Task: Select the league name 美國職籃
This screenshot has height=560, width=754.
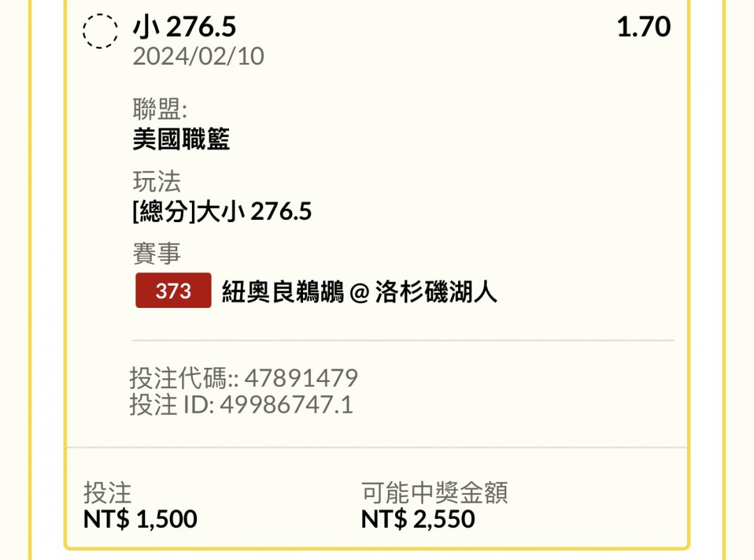Action: pos(181,140)
